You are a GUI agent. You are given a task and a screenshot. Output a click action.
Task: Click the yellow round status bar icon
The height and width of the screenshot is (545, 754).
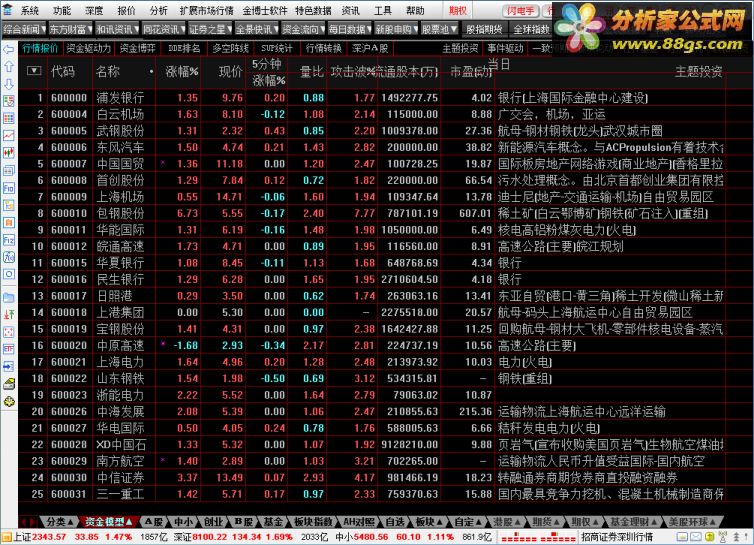pos(709,537)
